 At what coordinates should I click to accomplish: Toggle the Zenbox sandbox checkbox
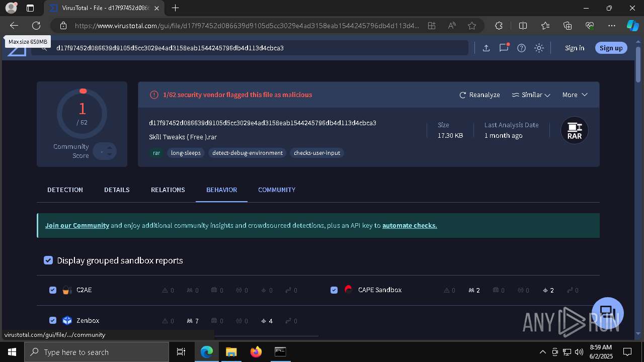tap(53, 320)
